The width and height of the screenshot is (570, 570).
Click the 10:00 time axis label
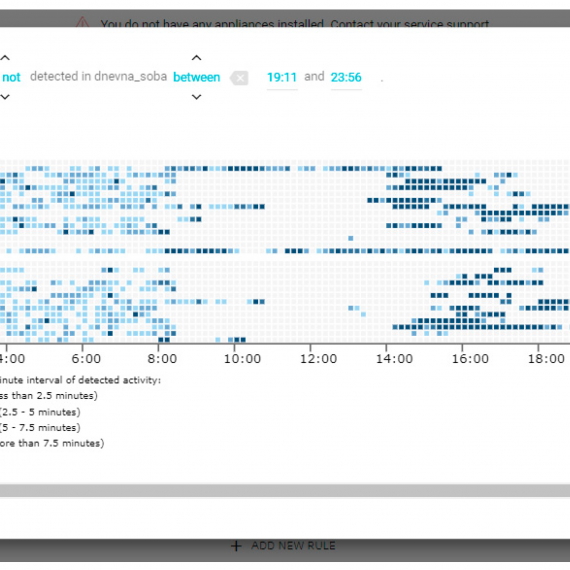(242, 359)
